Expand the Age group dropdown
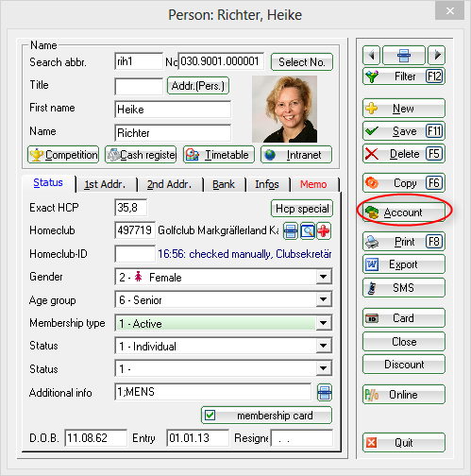Viewport: 471px width, 476px height. (324, 299)
